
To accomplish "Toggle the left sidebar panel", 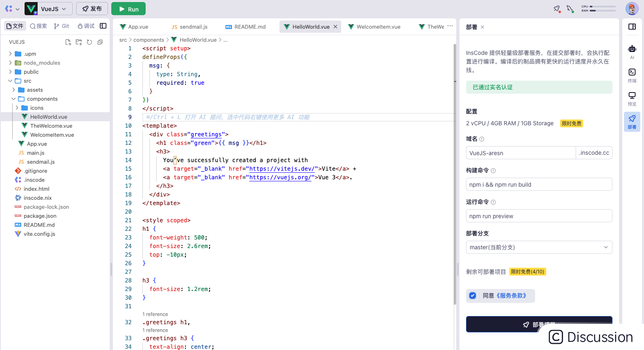I will pyautogui.click(x=103, y=26).
